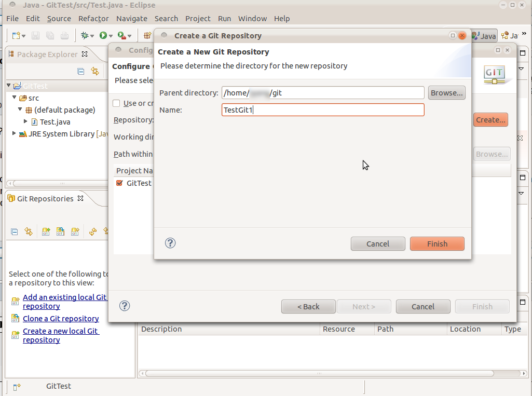Image resolution: width=532 pixels, height=396 pixels.
Task: Cancel the Create a Git Repository dialog
Action: 378,243
